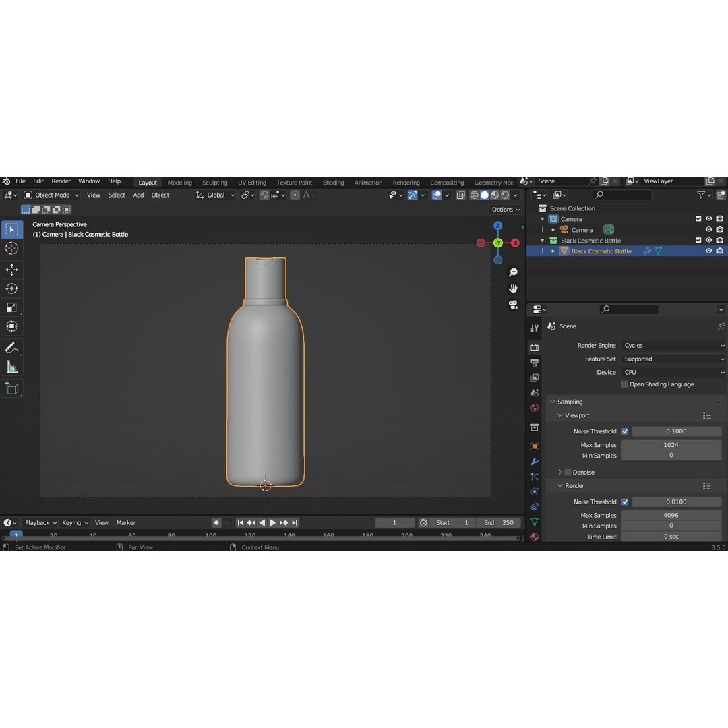Open the Scene properties tab
Screen dimensions: 728x728
[535, 393]
